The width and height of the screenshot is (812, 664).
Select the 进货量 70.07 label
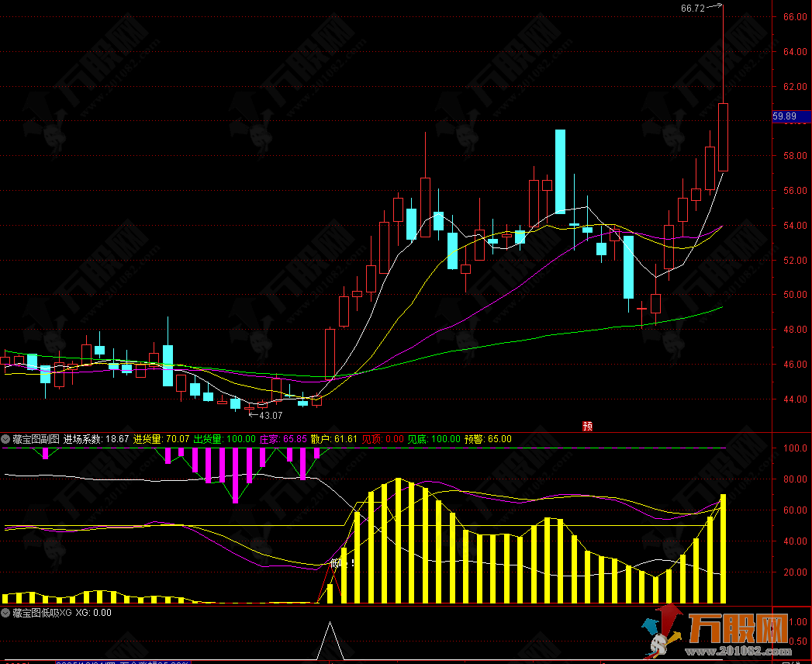(161, 439)
